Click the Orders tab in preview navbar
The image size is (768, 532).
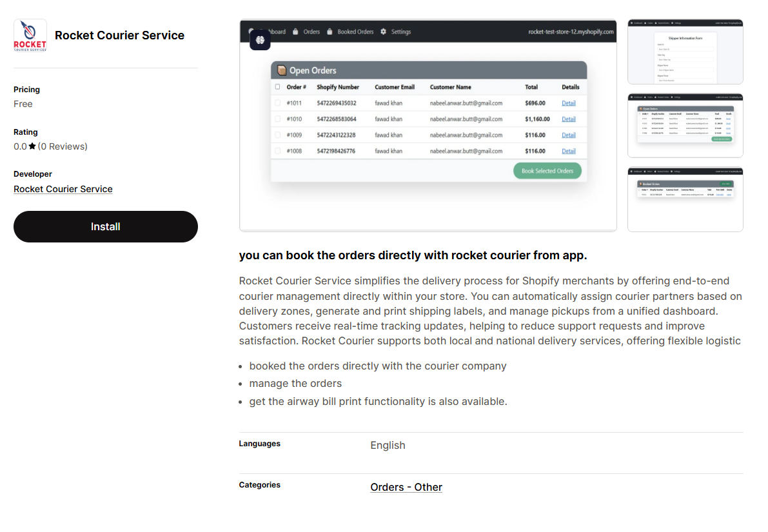311,32
